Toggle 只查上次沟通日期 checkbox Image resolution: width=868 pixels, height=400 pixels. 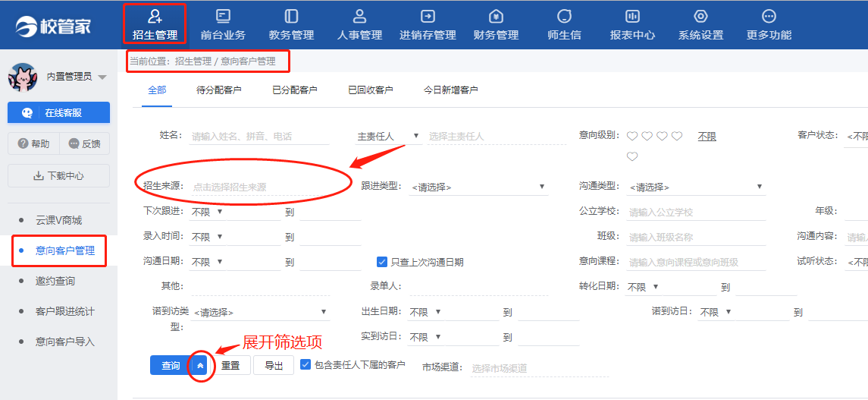point(381,262)
